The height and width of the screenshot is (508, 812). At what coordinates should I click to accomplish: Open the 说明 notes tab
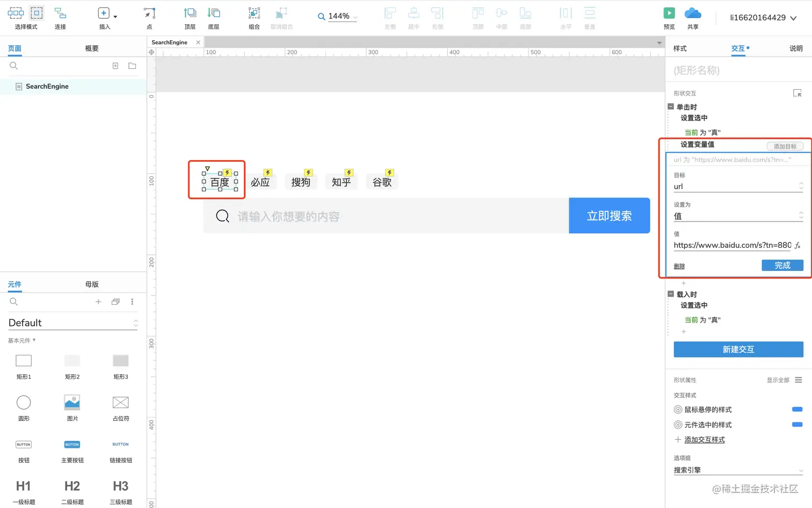point(796,48)
